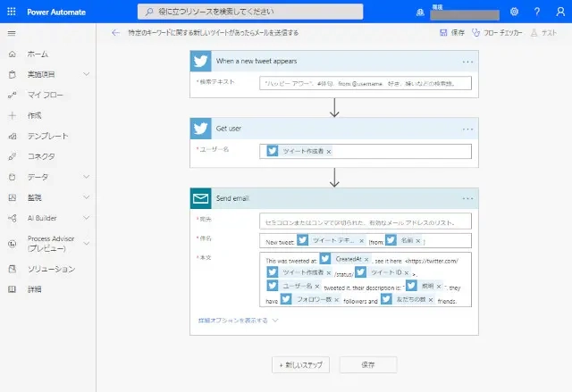Click the 'Get user' step title
Screen dimensions: 572x392
click(x=229, y=129)
